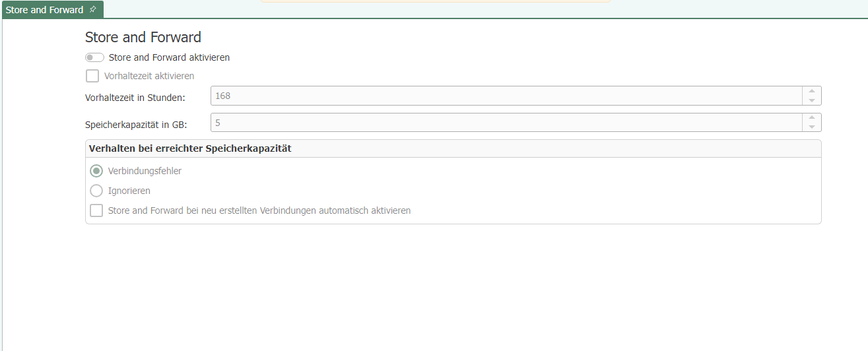The height and width of the screenshot is (351, 868).
Task: Increase Speicherkapazität in GB with up arrow
Action: (x=812, y=117)
